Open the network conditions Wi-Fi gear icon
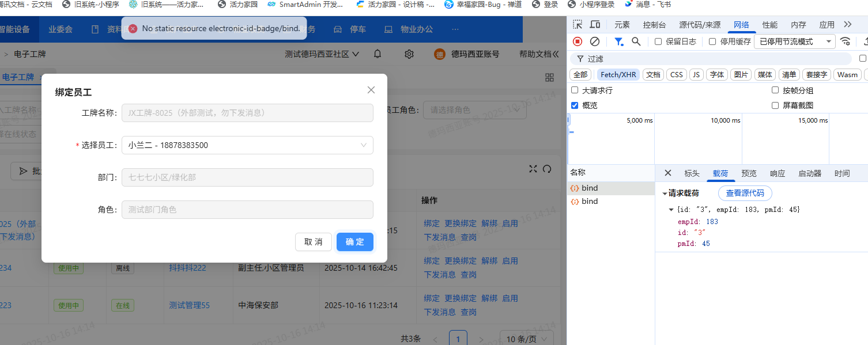The image size is (868, 345). (846, 41)
